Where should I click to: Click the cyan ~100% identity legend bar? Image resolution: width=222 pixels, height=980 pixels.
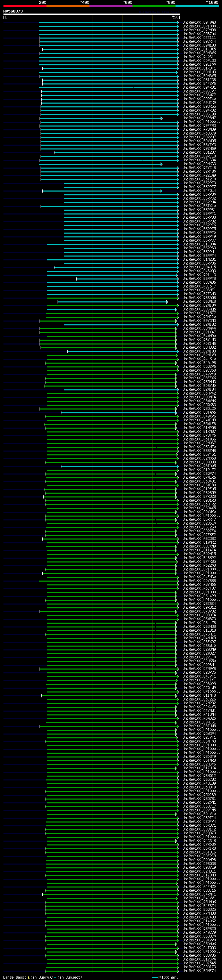[x=197, y=6]
